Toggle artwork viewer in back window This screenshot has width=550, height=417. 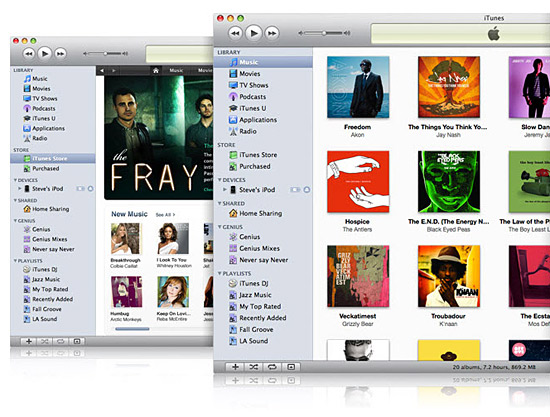coord(77,341)
